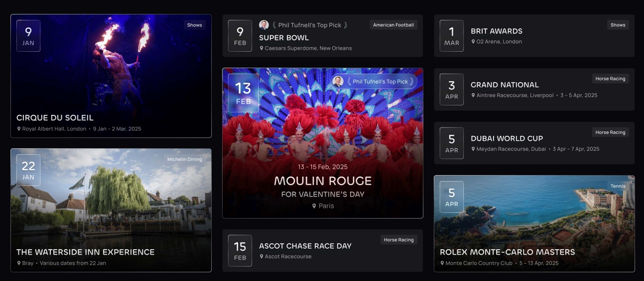Click the 9 Jan date badge
This screenshot has width=644, height=281.
[x=28, y=36]
